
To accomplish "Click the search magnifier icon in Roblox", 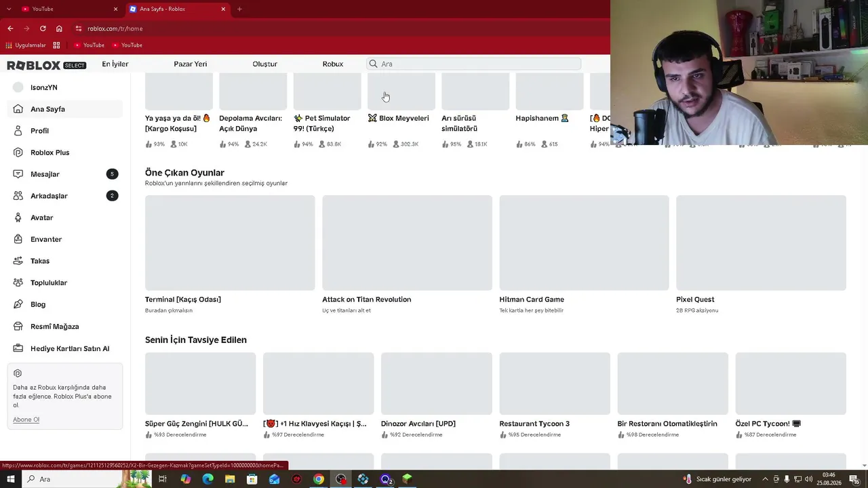I will (x=373, y=64).
